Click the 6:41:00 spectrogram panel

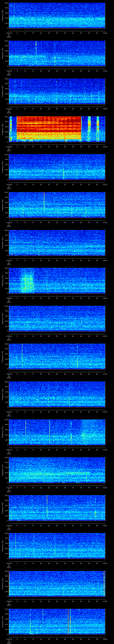[57, 394]
